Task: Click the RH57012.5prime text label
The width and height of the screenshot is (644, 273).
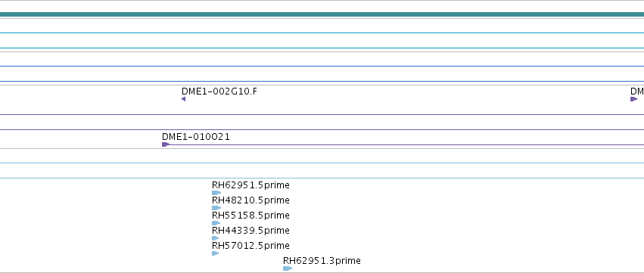Action: [x=250, y=246]
